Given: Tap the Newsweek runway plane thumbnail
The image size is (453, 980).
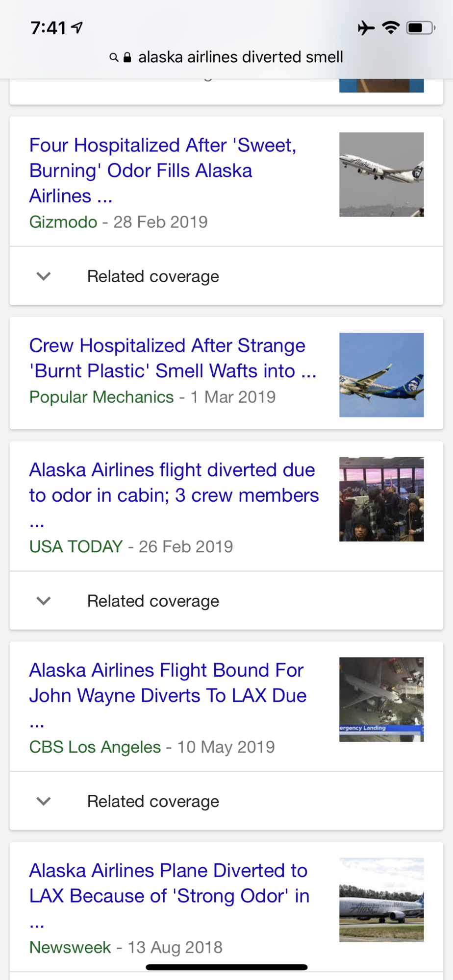Looking at the screenshot, I should pos(381,900).
